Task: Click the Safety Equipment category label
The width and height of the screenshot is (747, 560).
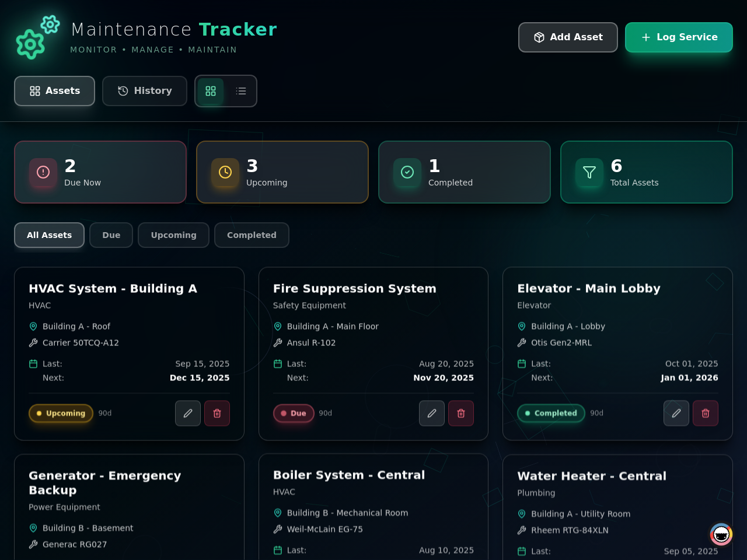Action: (x=309, y=306)
